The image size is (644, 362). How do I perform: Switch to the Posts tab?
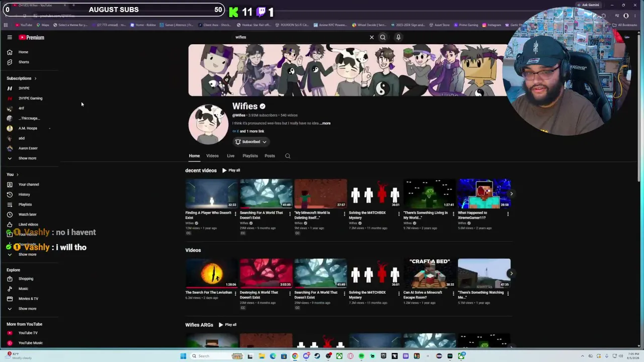point(270,156)
